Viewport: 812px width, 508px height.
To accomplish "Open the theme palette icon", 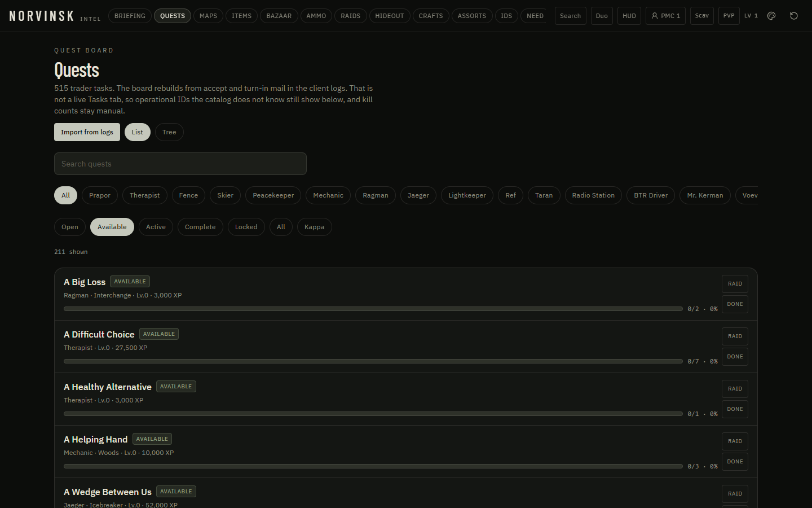I will [771, 16].
